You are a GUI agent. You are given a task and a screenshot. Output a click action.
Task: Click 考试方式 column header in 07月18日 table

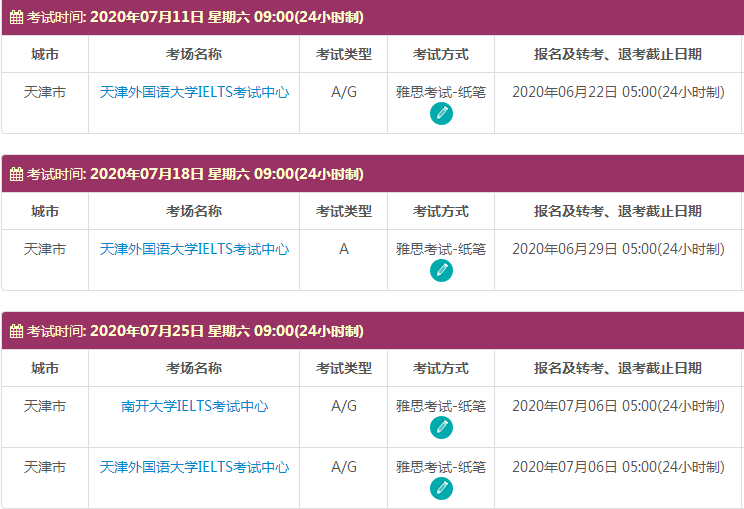point(441,211)
